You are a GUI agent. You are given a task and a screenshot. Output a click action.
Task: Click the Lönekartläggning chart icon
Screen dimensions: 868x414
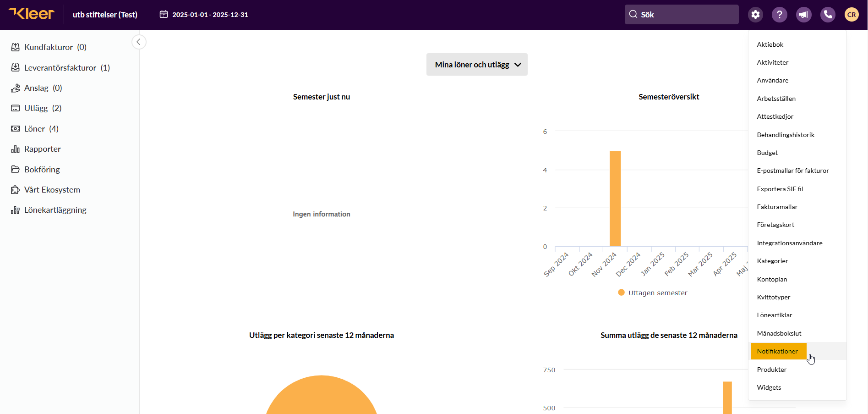click(16, 210)
